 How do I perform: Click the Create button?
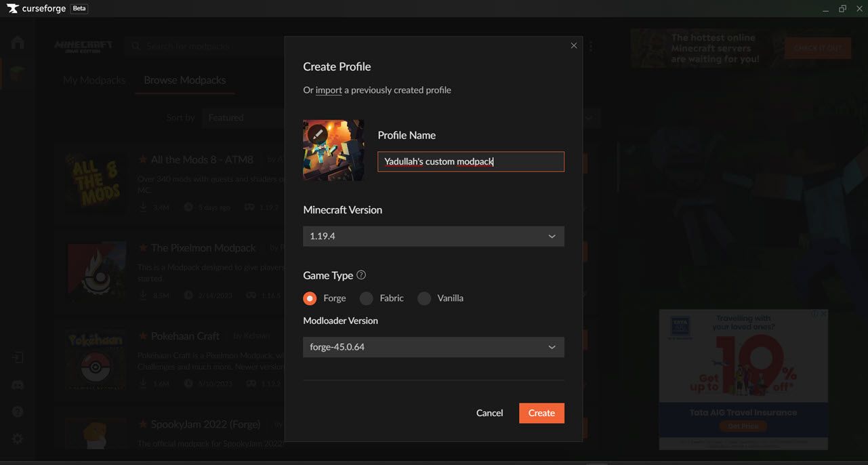pyautogui.click(x=541, y=413)
